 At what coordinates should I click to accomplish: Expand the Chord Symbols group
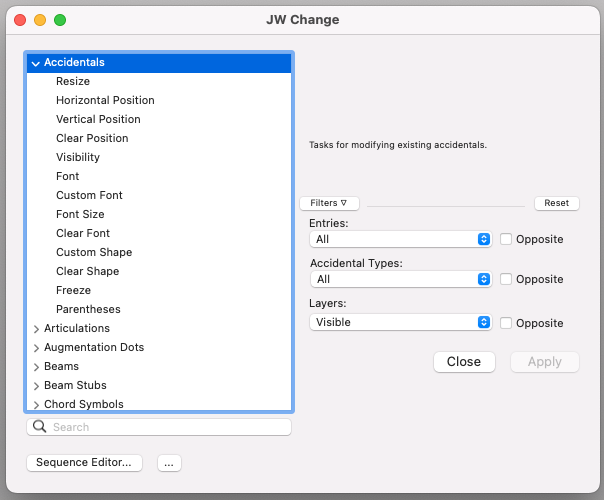(x=36, y=404)
